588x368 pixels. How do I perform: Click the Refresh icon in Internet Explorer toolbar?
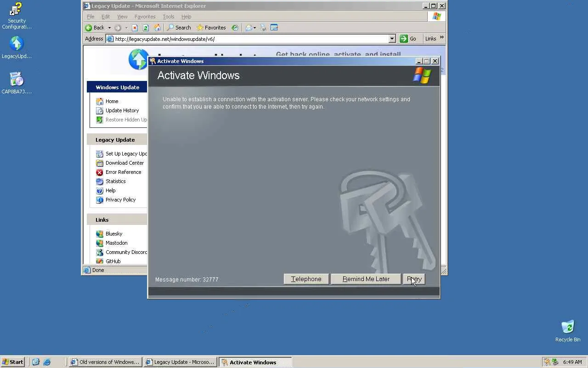coord(146,28)
